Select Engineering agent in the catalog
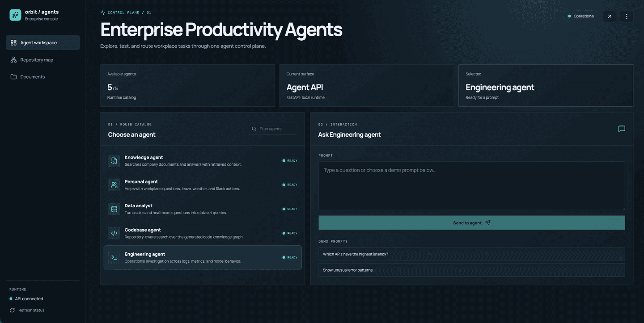The height and width of the screenshot is (323, 644). tap(203, 257)
